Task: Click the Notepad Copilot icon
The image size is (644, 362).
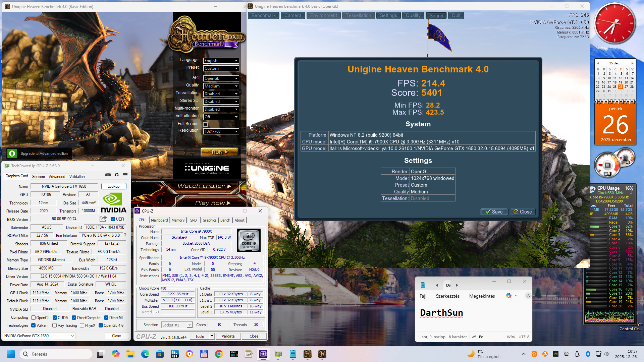Action: pyautogui.click(x=509, y=296)
